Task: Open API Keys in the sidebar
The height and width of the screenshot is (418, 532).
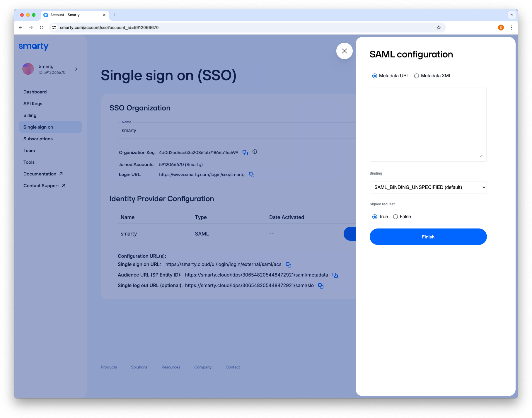Action: (33, 104)
